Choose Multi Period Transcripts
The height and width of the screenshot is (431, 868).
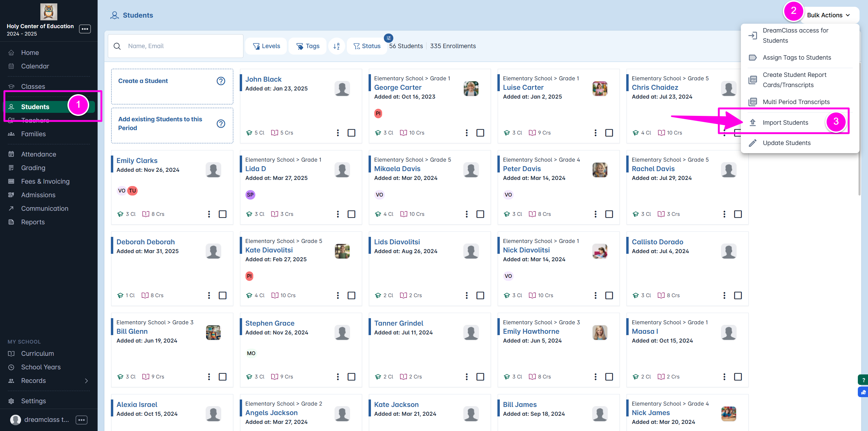click(800, 102)
